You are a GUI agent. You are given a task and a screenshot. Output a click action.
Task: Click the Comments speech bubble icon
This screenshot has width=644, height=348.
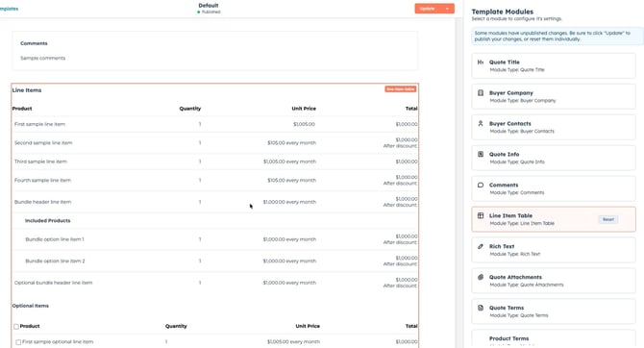click(x=481, y=185)
